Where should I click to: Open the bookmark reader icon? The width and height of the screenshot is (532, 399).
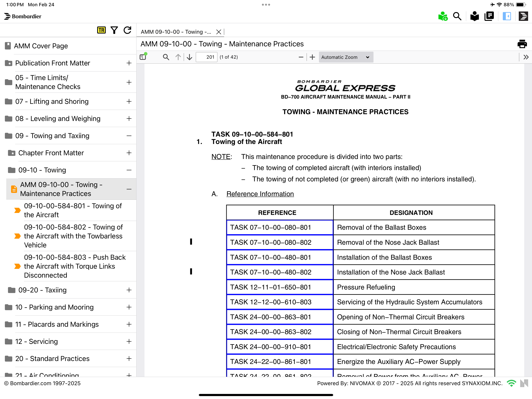pos(474,16)
